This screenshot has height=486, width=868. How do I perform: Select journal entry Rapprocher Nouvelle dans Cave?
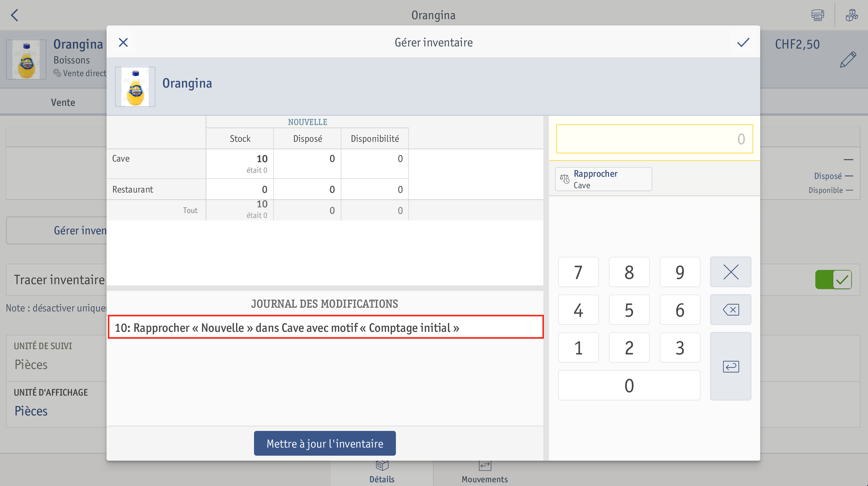pyautogui.click(x=326, y=327)
